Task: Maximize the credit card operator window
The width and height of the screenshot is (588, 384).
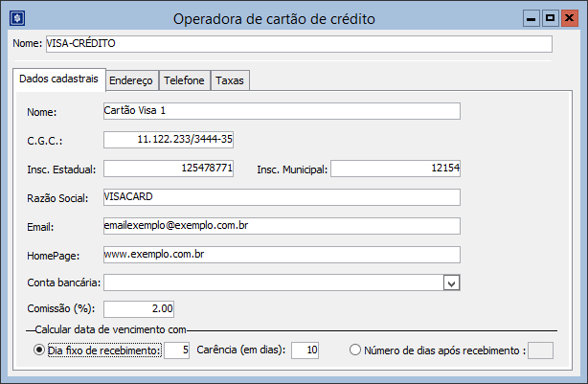Action: point(550,18)
